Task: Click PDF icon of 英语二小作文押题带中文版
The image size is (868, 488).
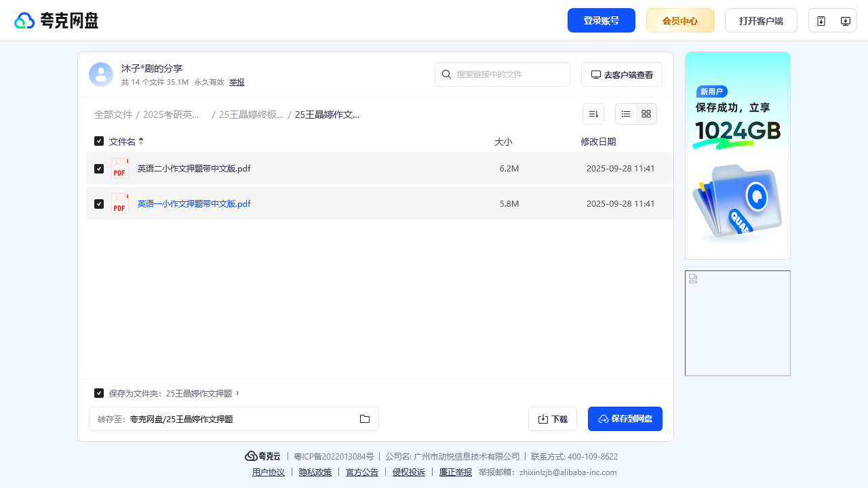Action: [119, 168]
